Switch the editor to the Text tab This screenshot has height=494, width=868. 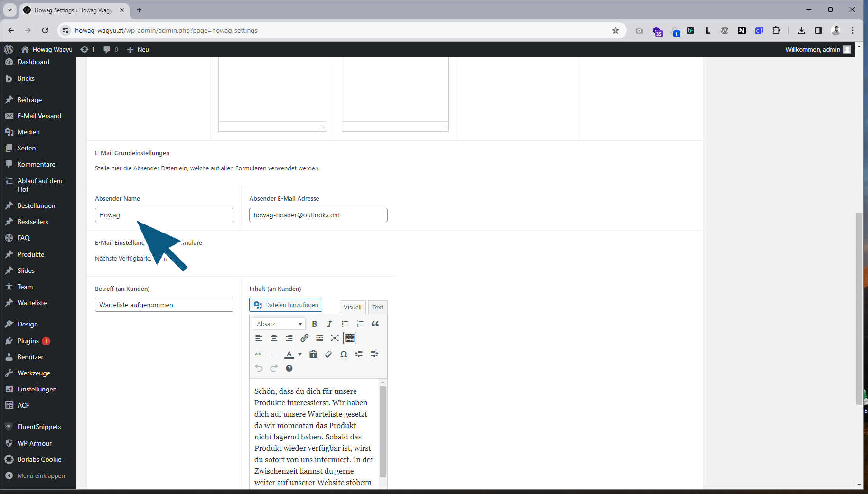pos(378,308)
